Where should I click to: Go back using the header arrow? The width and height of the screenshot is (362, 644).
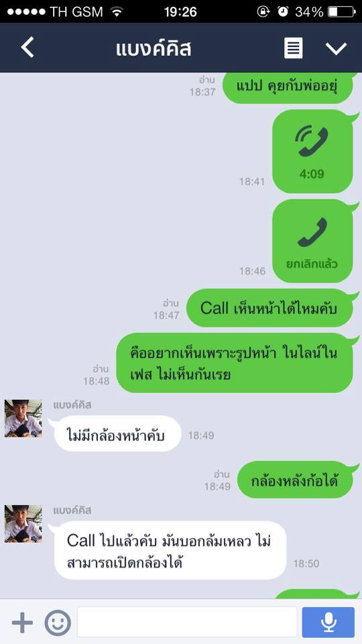27,47
